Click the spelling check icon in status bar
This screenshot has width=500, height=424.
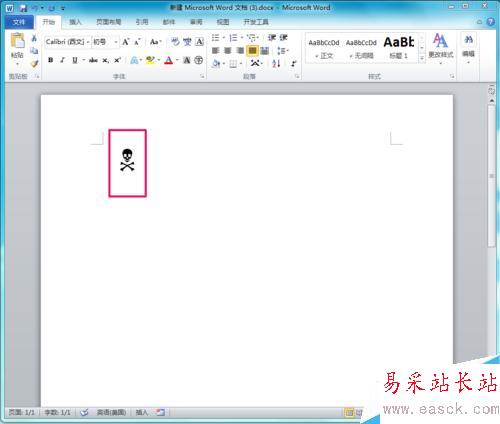click(84, 412)
